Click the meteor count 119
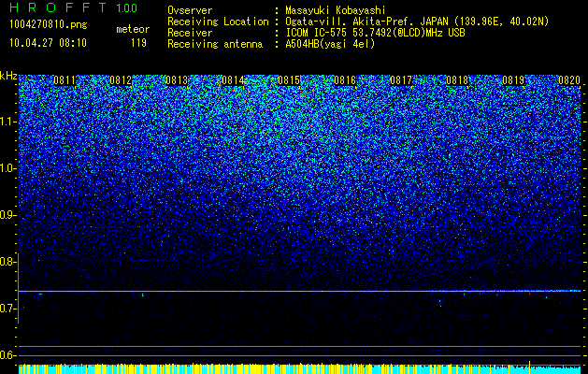The height and width of the screenshot is (374, 588). 138,43
